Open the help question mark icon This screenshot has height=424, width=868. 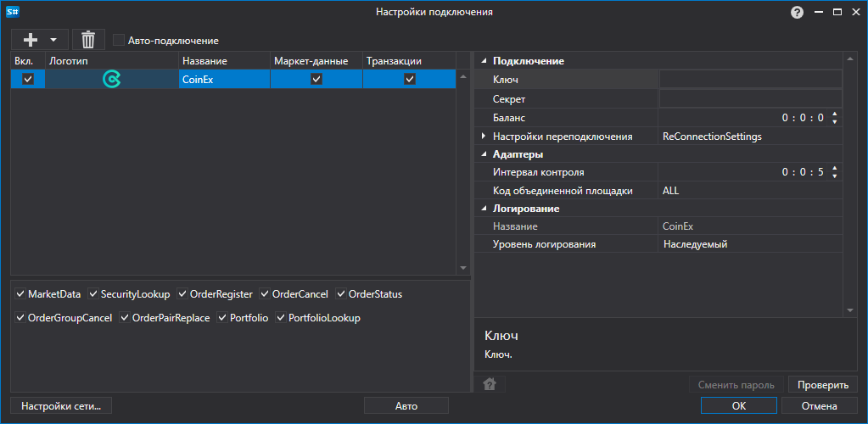[x=797, y=12]
